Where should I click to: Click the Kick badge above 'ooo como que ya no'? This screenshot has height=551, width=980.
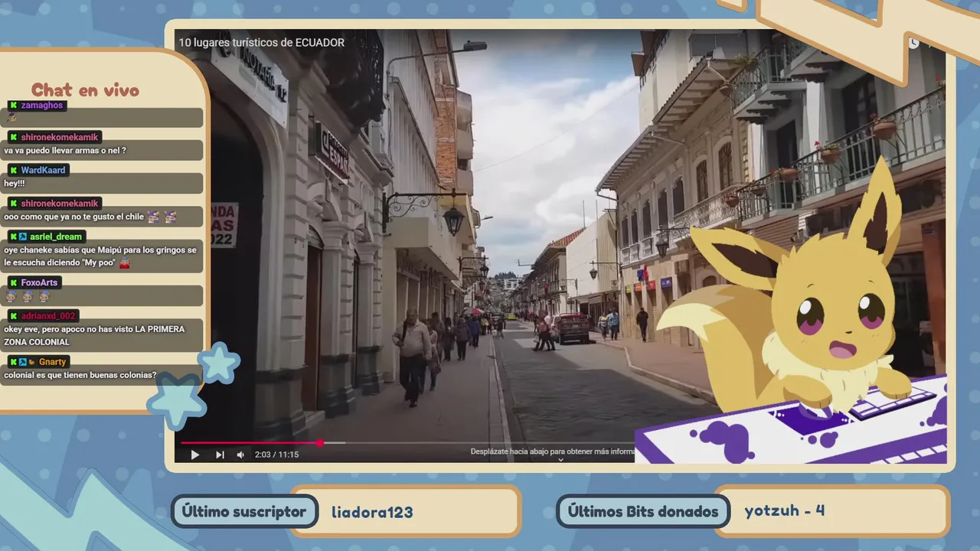14,204
